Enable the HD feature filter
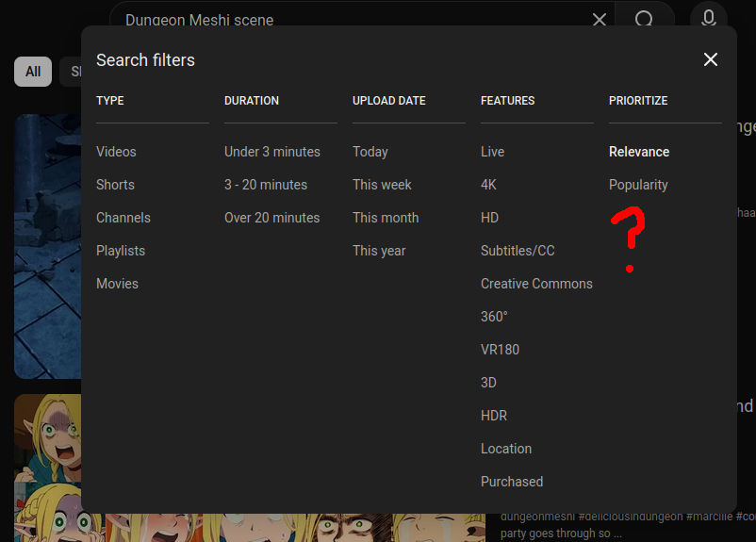This screenshot has width=756, height=542. [489, 218]
